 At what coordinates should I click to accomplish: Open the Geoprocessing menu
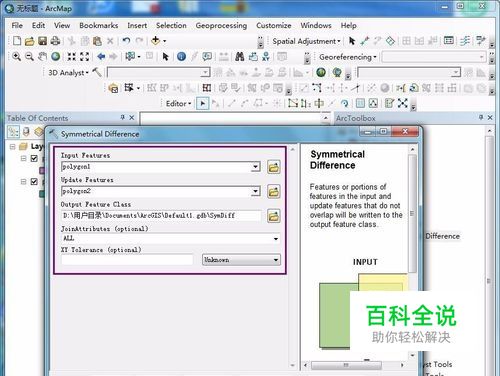221,26
